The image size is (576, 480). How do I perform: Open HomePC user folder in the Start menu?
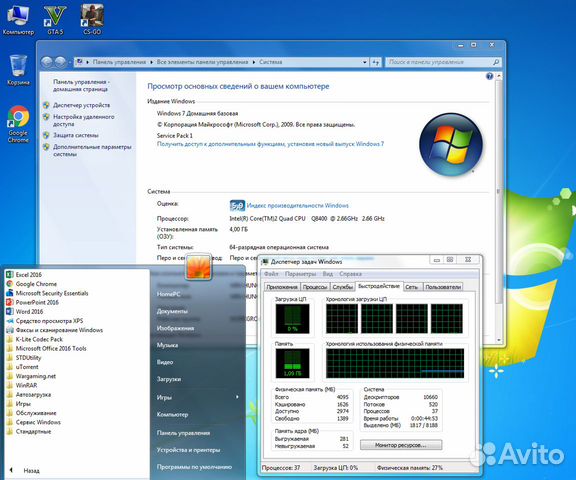tap(169, 294)
